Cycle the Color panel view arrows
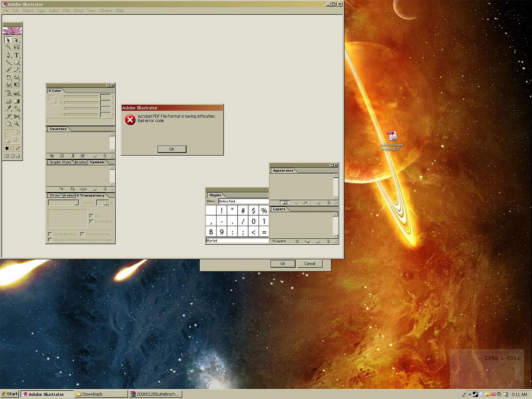 click(50, 91)
